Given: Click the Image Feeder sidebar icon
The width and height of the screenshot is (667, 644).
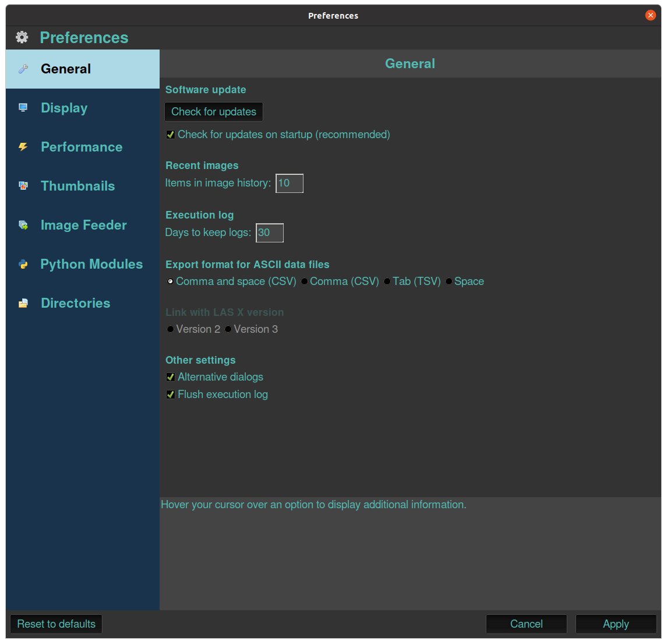Looking at the screenshot, I should (x=23, y=225).
